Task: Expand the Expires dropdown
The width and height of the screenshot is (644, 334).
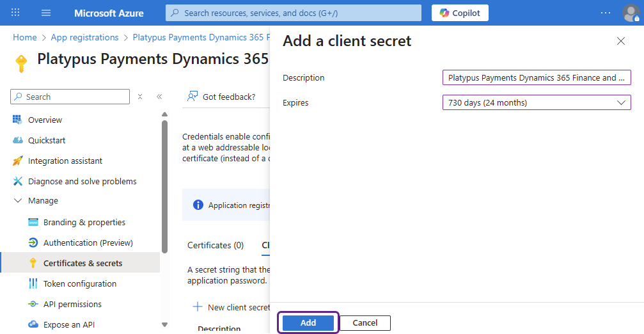Action: (x=536, y=102)
